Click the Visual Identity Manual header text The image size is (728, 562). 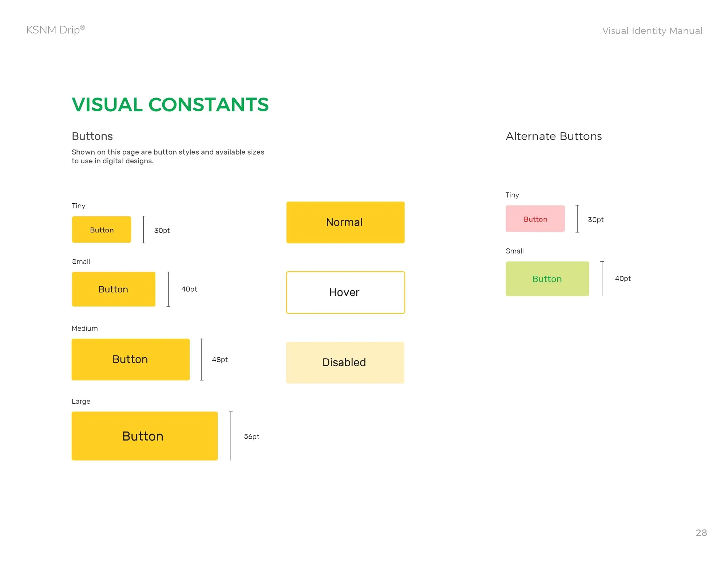652,31
